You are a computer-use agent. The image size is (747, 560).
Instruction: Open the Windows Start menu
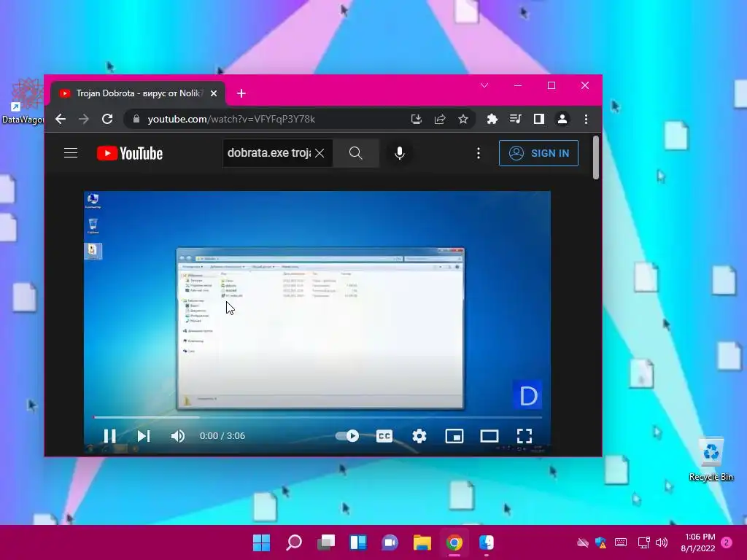(x=262, y=542)
